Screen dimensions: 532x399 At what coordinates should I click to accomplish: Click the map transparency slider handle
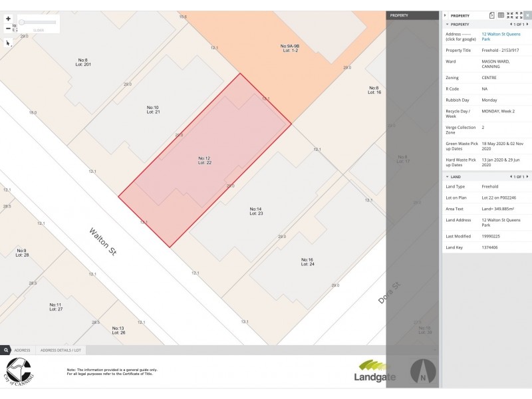click(x=22, y=22)
